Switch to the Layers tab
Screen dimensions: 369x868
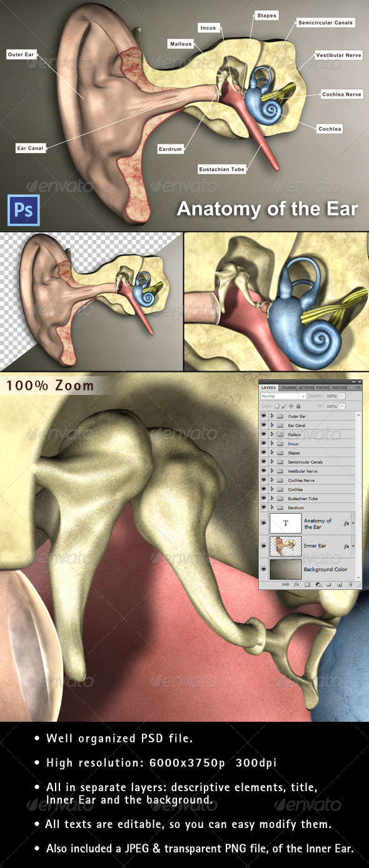coord(268,387)
